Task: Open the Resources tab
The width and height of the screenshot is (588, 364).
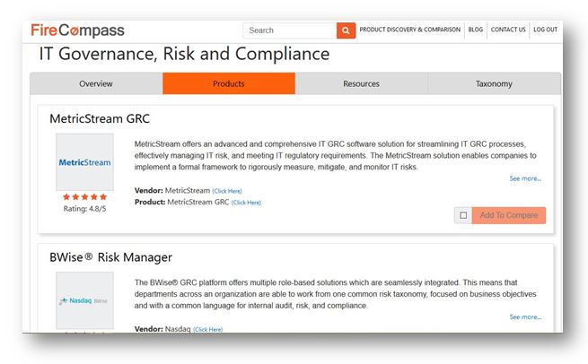Action: coord(361,84)
